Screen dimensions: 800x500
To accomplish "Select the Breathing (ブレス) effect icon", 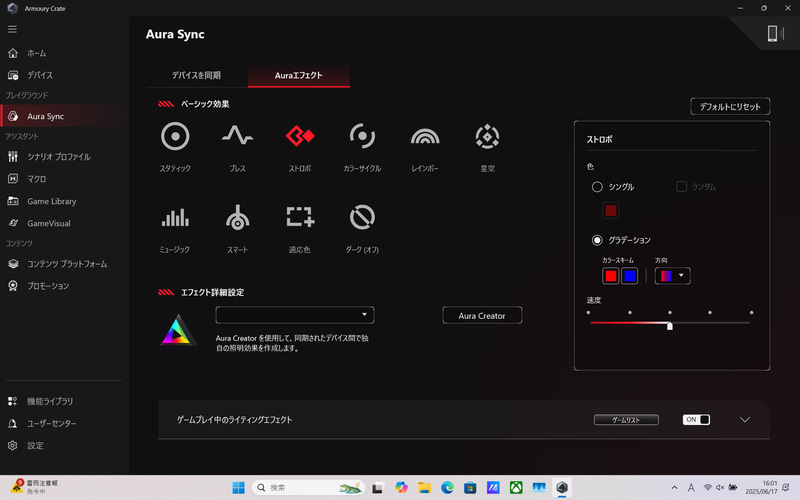I will pos(237,136).
